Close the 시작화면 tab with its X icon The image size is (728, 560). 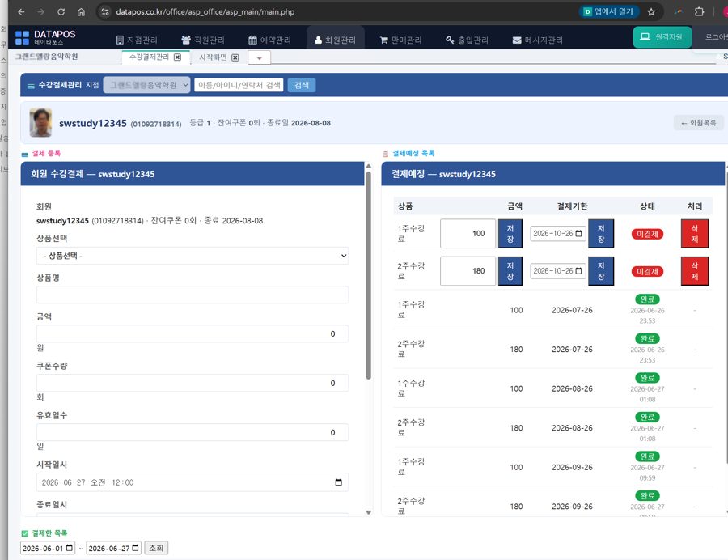(x=235, y=57)
